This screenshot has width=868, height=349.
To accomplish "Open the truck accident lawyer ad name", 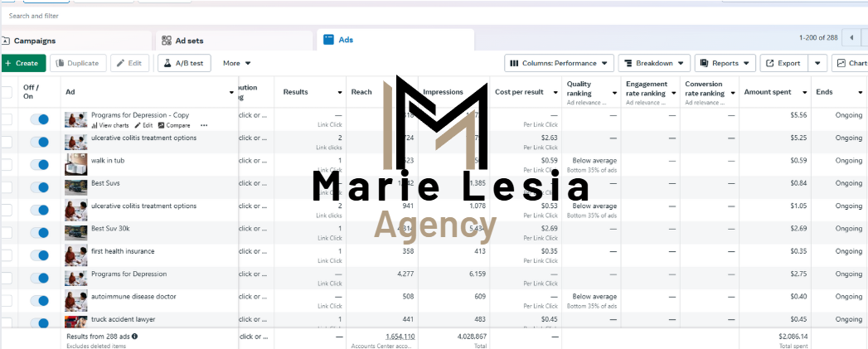I will click(124, 319).
